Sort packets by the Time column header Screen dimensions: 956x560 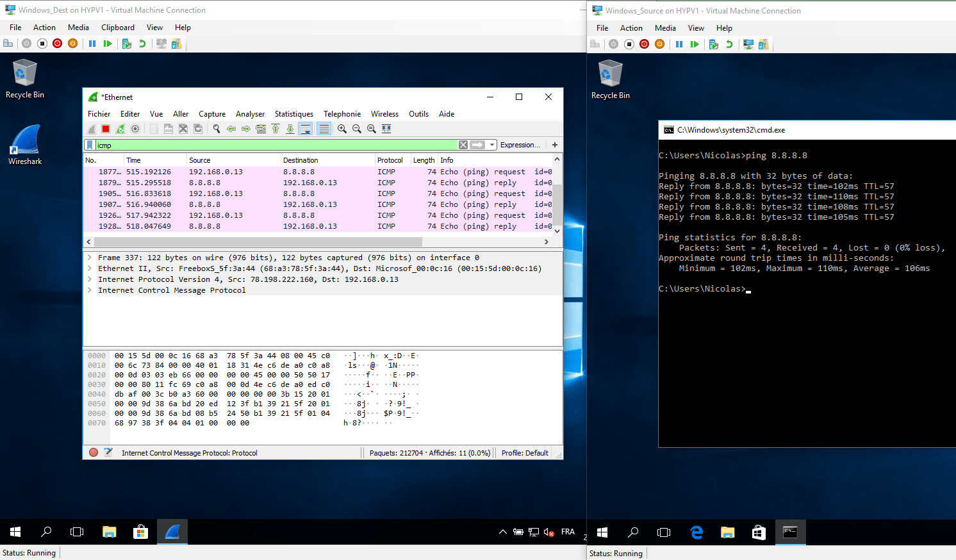[x=154, y=160]
